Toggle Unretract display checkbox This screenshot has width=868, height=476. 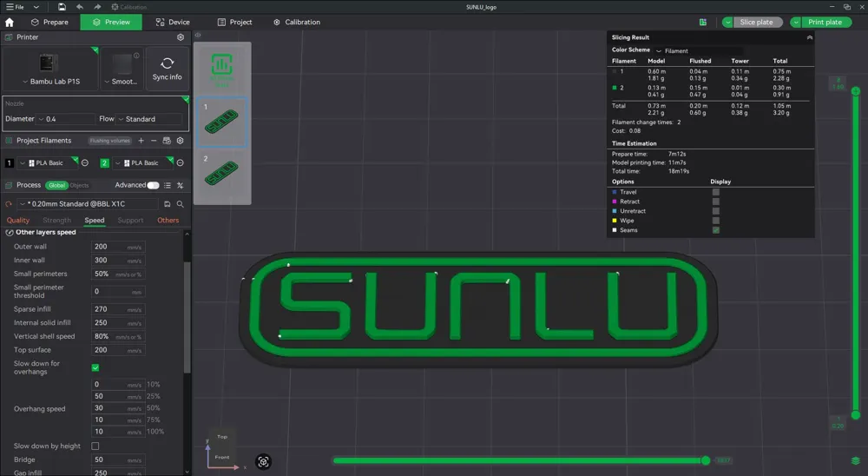pos(716,211)
